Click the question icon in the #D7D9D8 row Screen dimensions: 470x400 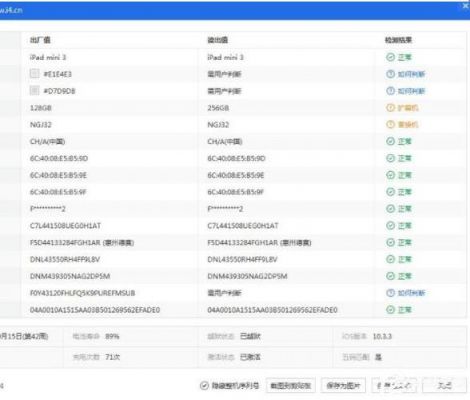tap(390, 91)
